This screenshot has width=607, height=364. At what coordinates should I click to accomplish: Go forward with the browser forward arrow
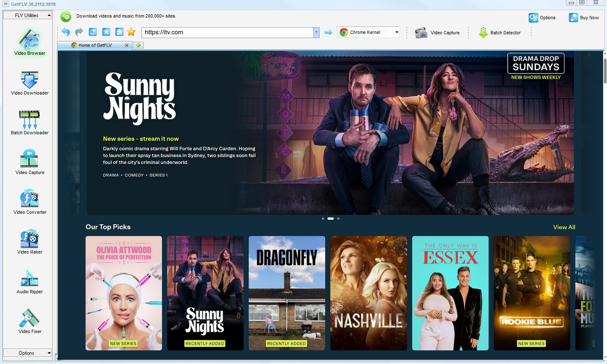[x=79, y=32]
